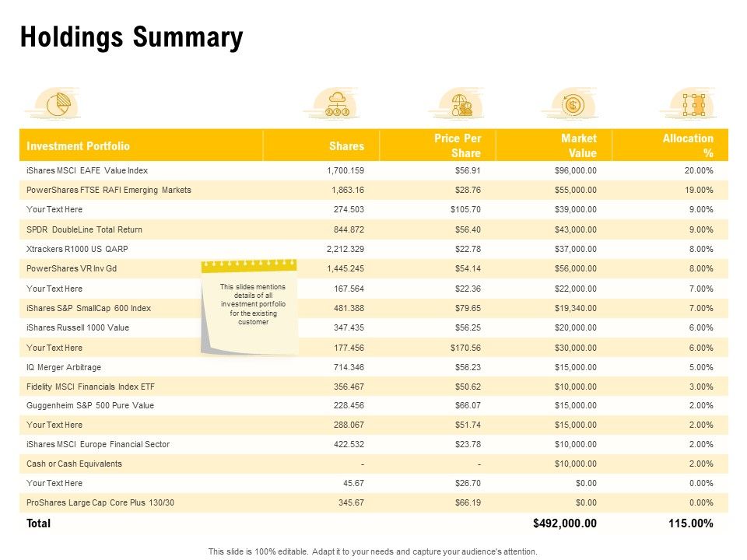
Task: Select Xtrackers R1000 US QARP name
Action: 77,249
